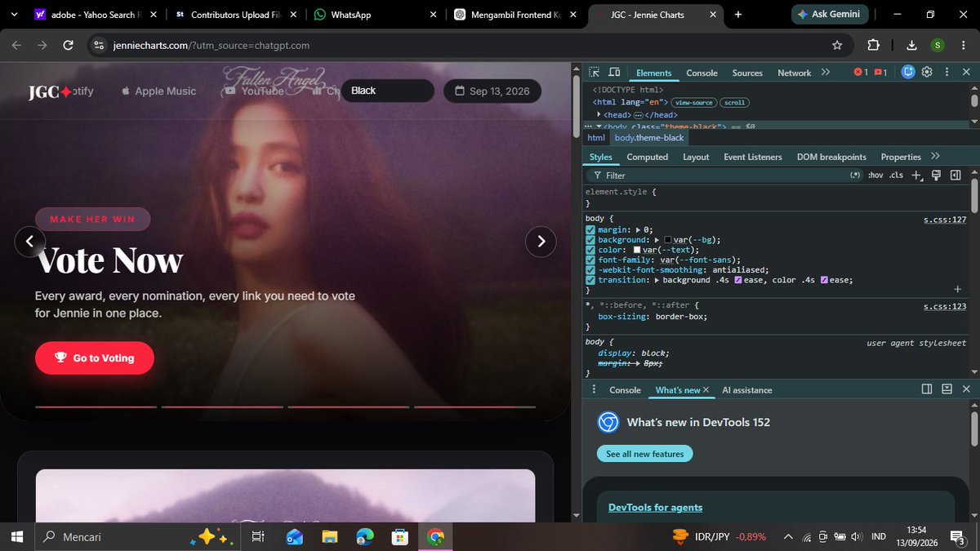The width and height of the screenshot is (980, 551).
Task: Show more DevTools main tabs chevron
Action: (826, 72)
